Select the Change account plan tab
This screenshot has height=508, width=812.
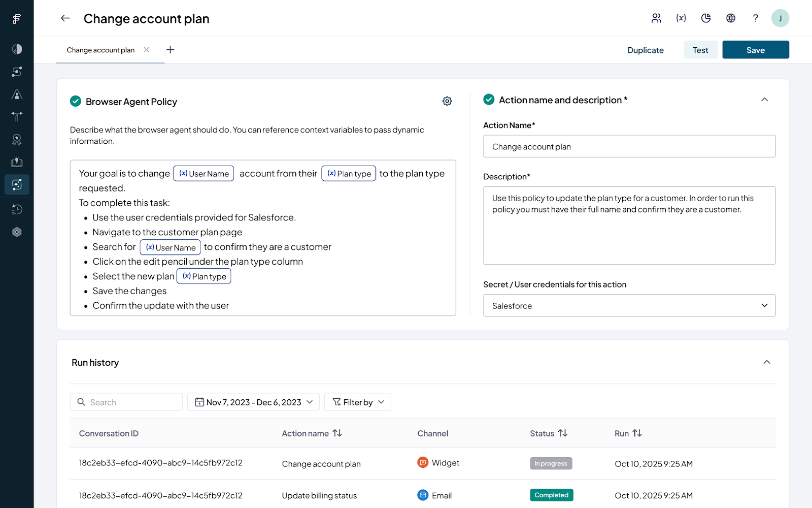[100, 50]
